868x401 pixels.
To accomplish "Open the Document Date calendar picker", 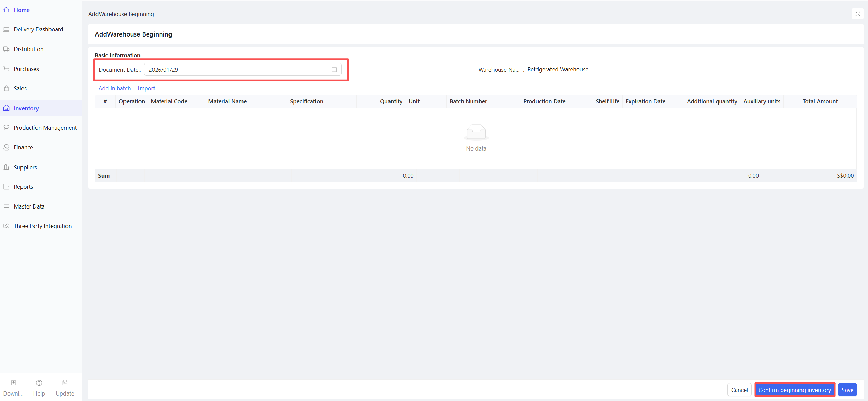I will 334,70.
